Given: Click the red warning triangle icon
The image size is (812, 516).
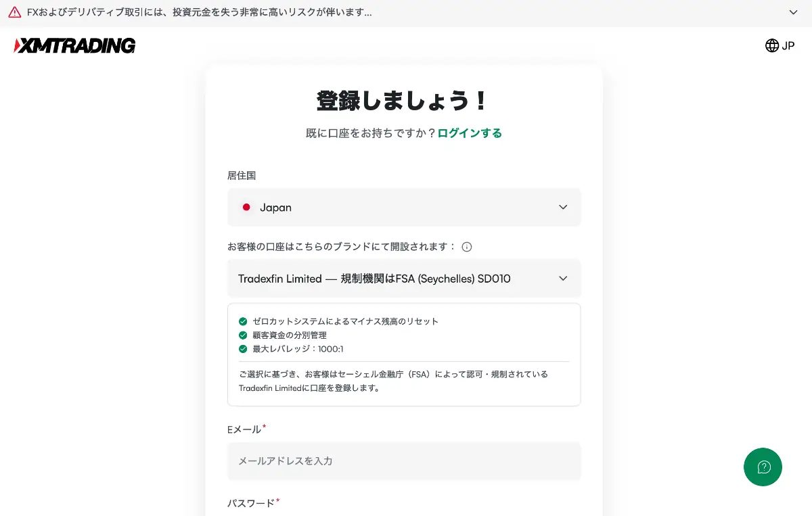Looking at the screenshot, I should (x=15, y=12).
